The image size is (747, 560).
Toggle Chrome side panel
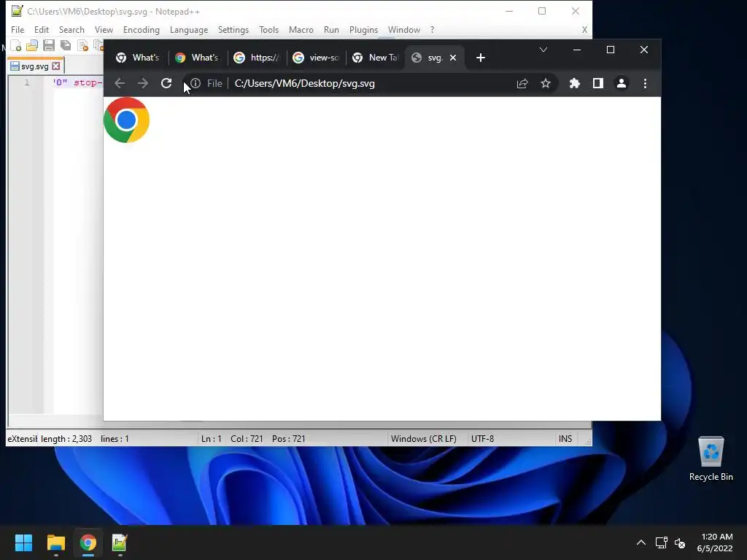pyautogui.click(x=598, y=83)
